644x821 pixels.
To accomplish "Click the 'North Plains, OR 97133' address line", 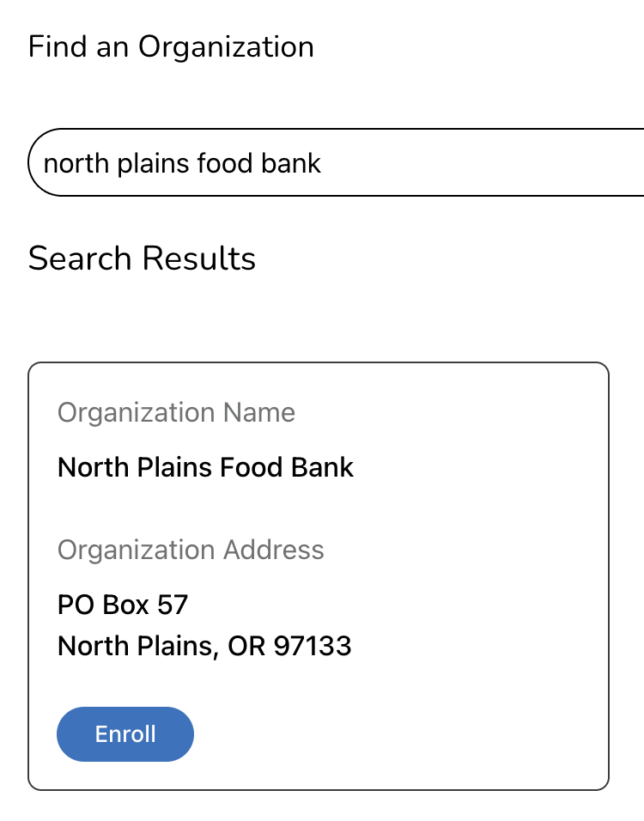I will 204,646.
